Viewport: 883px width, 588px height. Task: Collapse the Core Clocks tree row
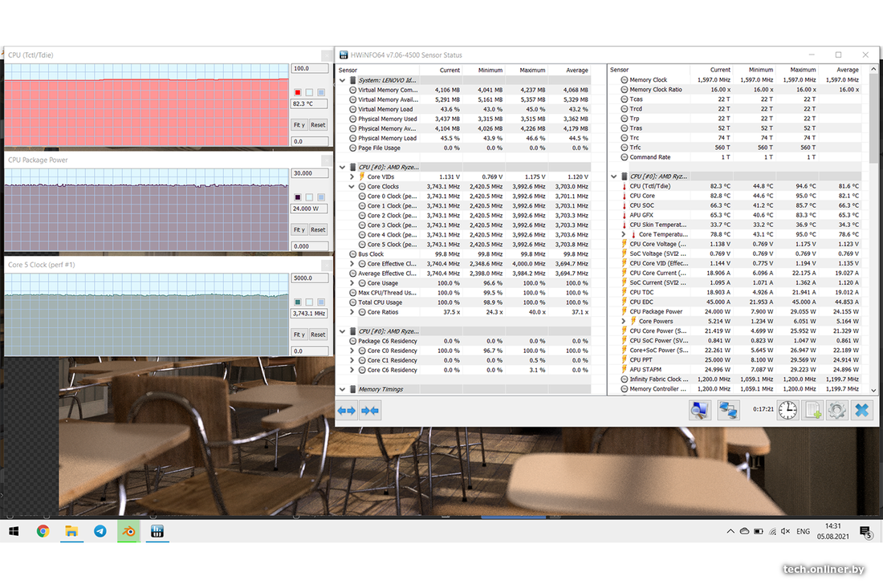[x=352, y=186]
